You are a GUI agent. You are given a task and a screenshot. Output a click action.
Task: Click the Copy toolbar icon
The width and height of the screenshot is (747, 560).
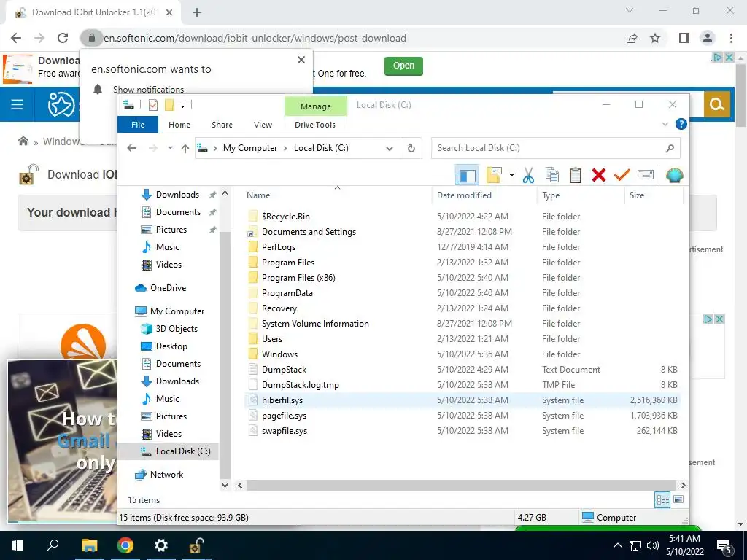tap(551, 175)
